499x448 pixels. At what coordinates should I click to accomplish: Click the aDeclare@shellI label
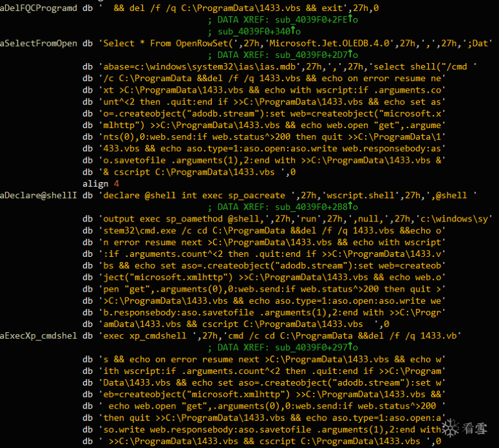click(39, 196)
